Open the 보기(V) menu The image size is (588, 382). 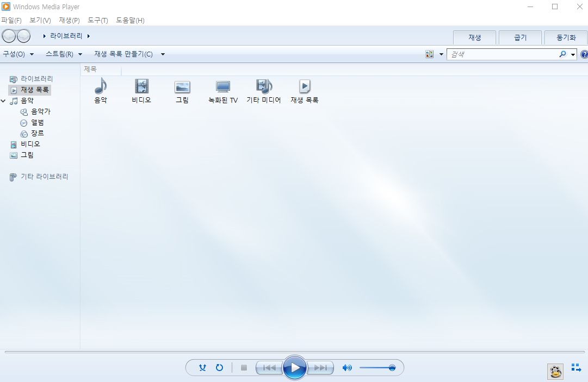pyautogui.click(x=40, y=20)
